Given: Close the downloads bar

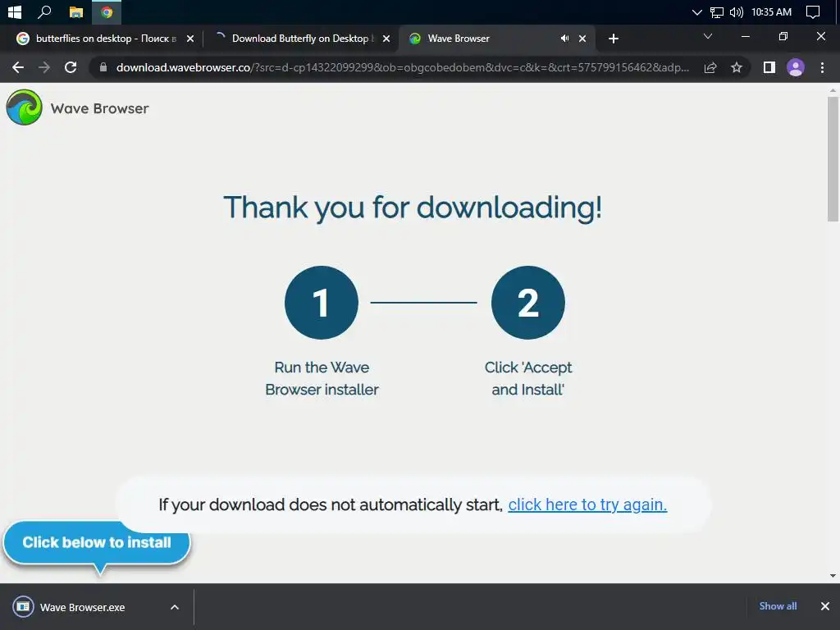Looking at the screenshot, I should [825, 606].
